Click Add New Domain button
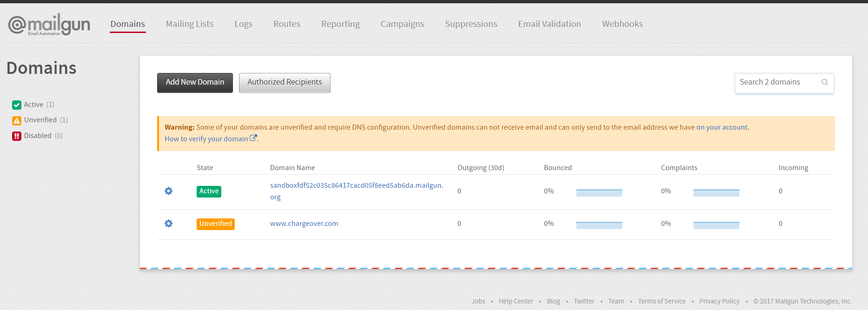 pos(195,83)
